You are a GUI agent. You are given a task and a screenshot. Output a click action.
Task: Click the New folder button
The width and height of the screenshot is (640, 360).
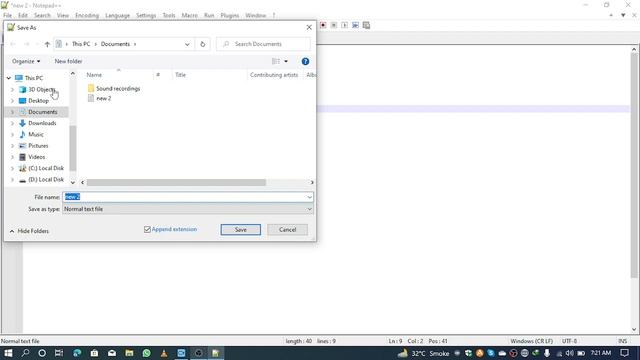(x=69, y=61)
